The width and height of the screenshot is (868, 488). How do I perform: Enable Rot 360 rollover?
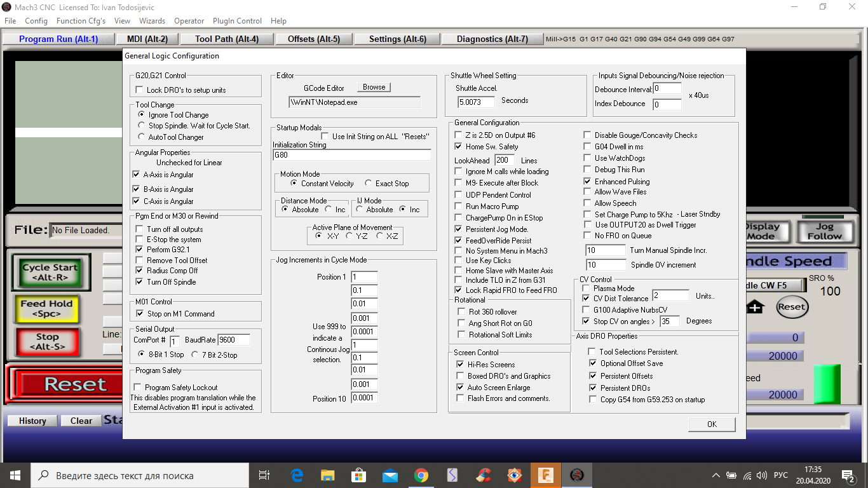pos(461,311)
